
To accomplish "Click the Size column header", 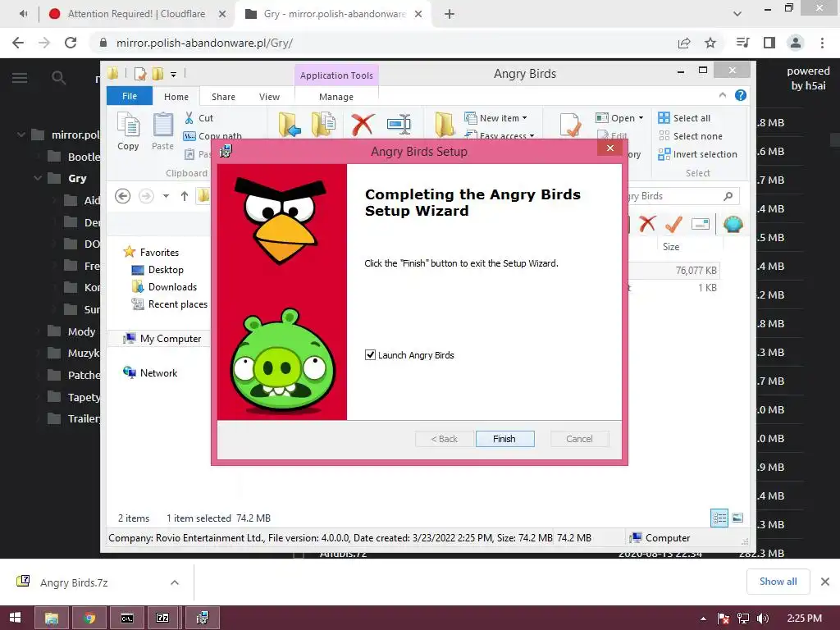I will (x=671, y=246).
